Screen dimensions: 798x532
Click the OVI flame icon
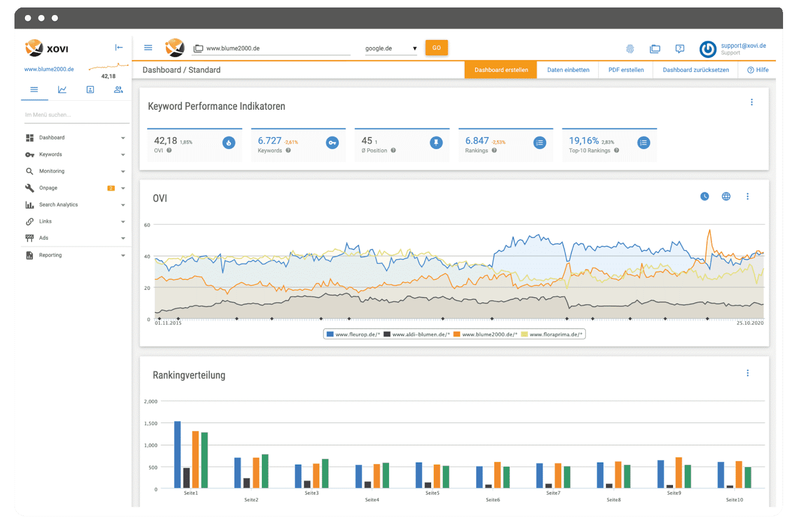(x=229, y=143)
